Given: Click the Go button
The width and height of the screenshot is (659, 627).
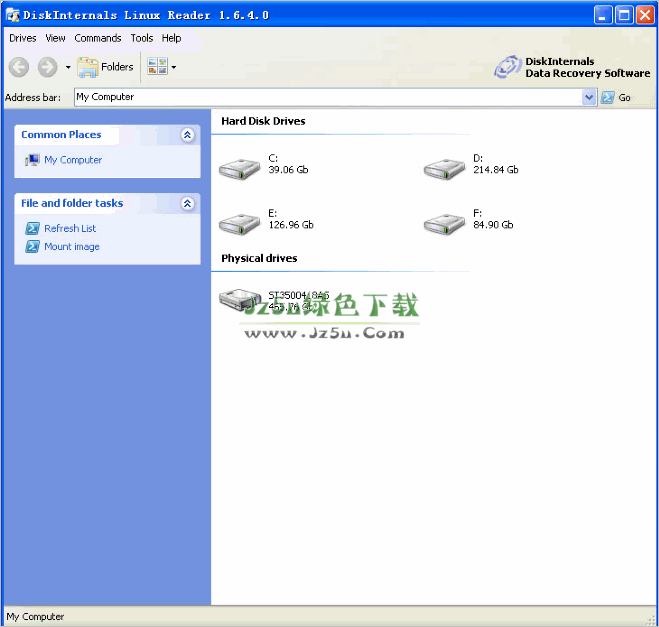Looking at the screenshot, I should tap(616, 97).
